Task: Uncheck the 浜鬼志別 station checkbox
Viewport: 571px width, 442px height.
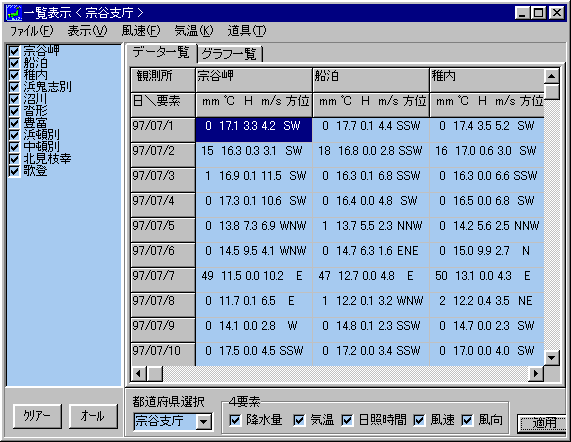Action: pos(14,87)
